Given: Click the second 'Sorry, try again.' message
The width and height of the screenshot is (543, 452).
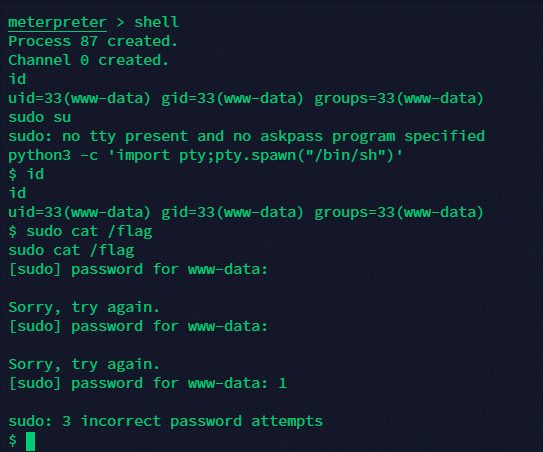Looking at the screenshot, I should click(x=84, y=364).
